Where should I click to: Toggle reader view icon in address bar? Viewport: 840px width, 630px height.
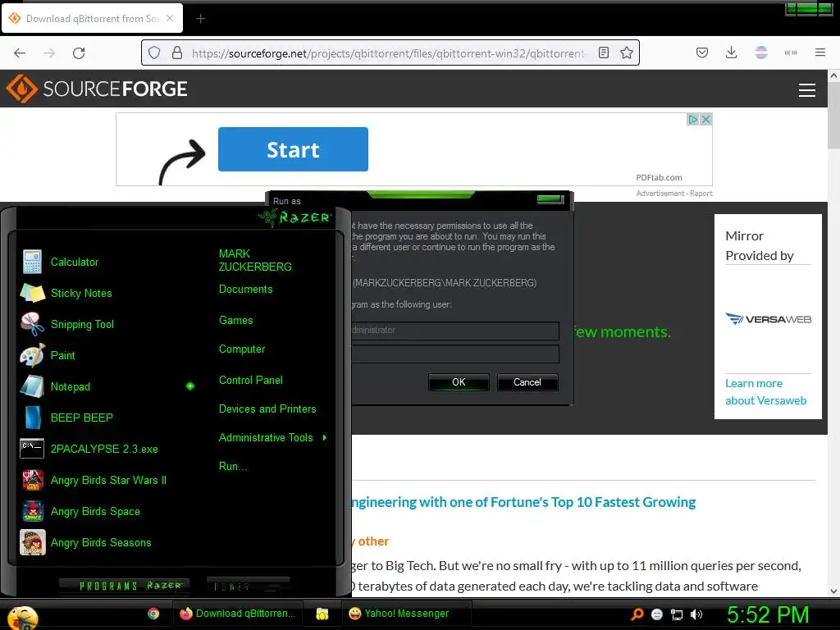click(603, 52)
